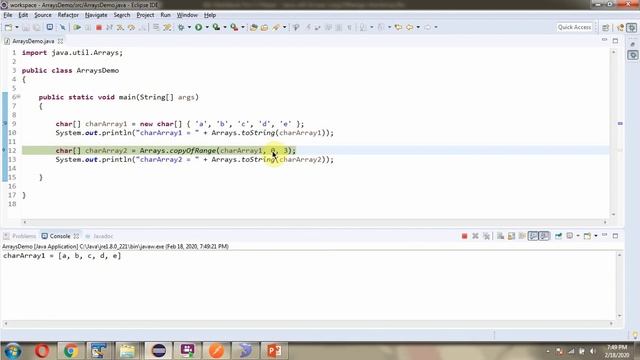The image size is (640, 360).
Task: Open the Source menu
Action: coord(43,15)
